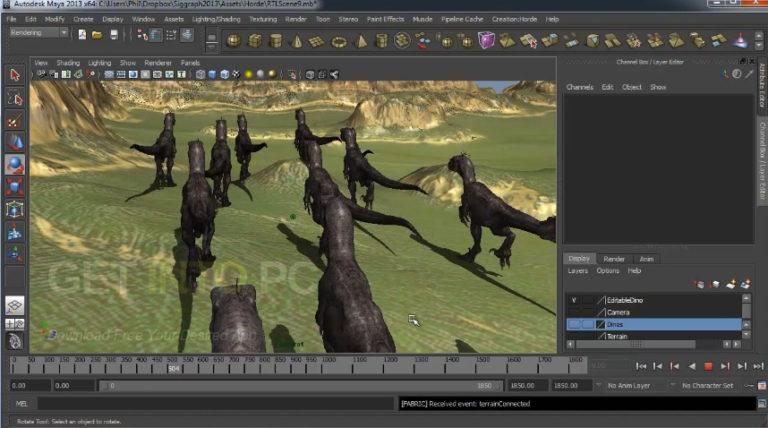This screenshot has height=428, width=768.
Task: Click the Channels menu in Channel Box
Action: (579, 87)
